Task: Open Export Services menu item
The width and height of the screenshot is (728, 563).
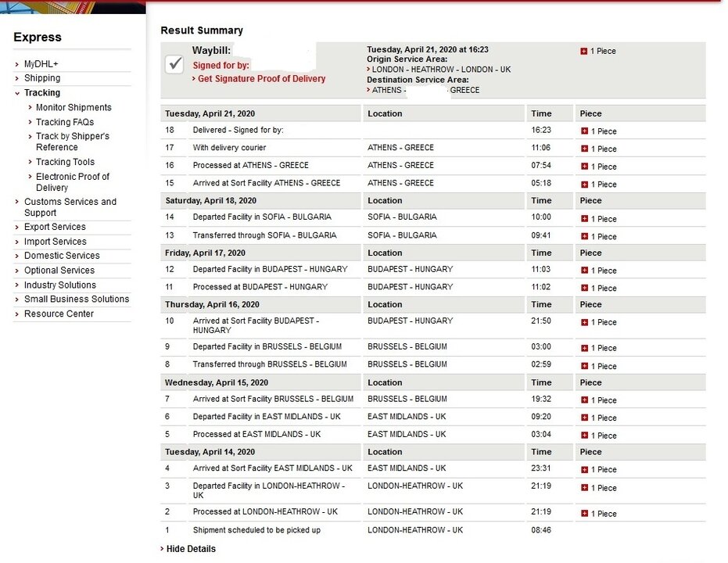Action: point(55,227)
